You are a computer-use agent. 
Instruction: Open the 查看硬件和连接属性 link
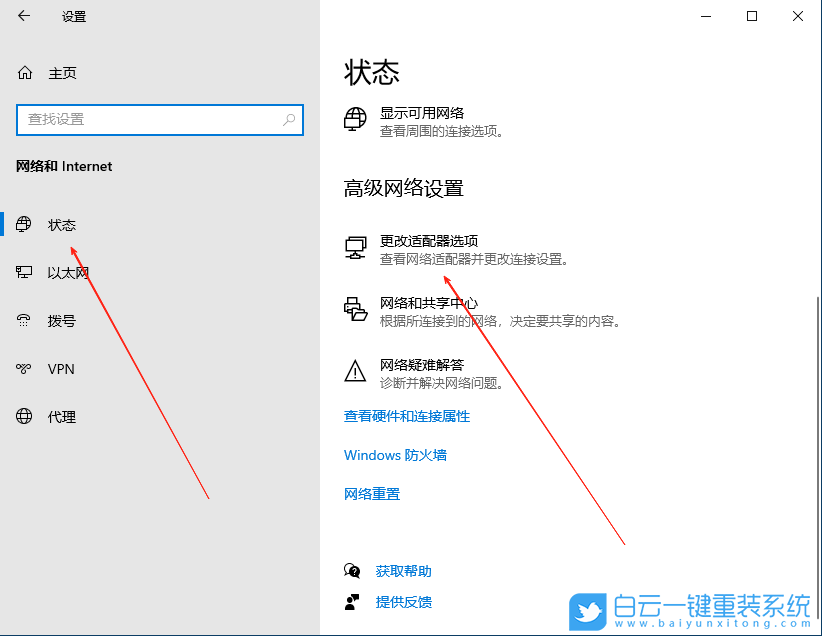point(404,416)
